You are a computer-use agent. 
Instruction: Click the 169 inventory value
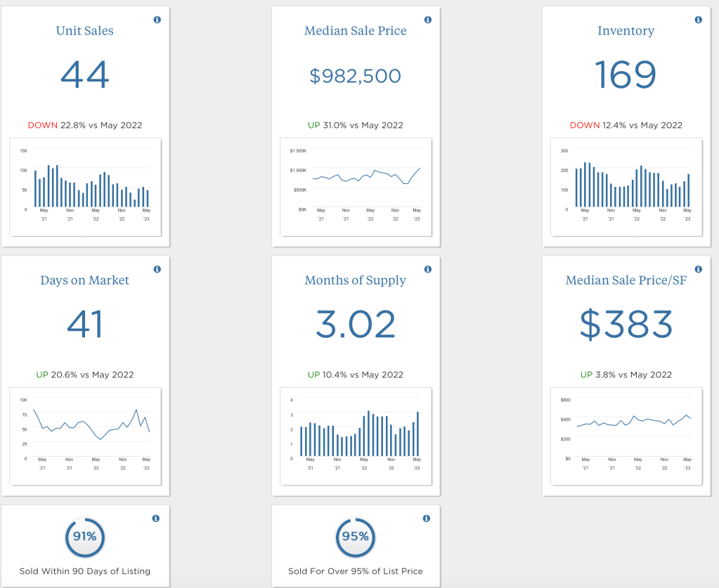[626, 74]
